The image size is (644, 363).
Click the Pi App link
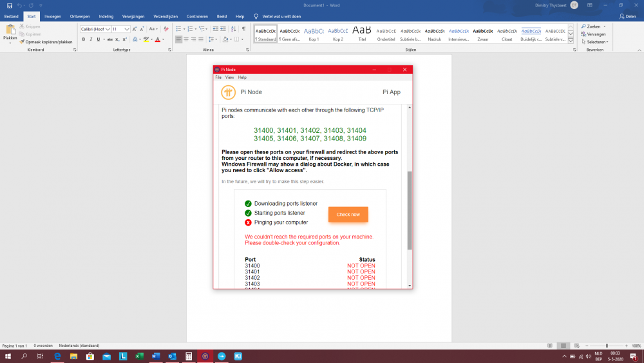pos(391,92)
